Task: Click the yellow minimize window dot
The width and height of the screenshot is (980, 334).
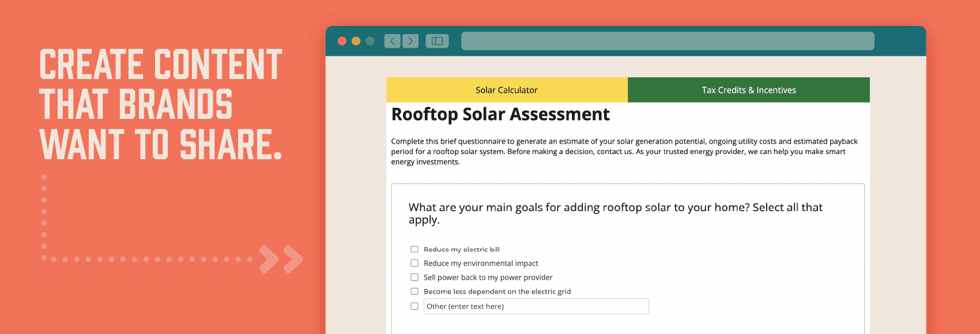Action: pos(356,41)
